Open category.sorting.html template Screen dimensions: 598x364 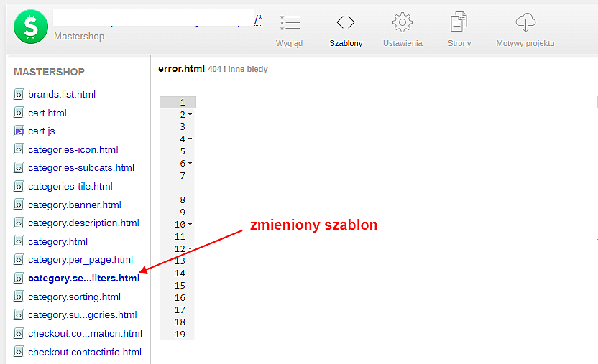pos(74,297)
